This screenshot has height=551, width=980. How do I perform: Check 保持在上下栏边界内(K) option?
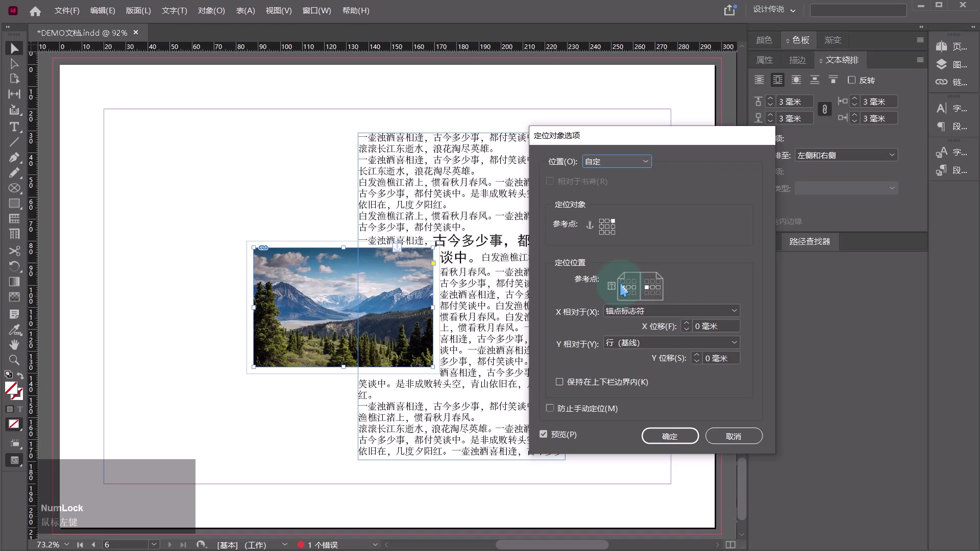[560, 382]
